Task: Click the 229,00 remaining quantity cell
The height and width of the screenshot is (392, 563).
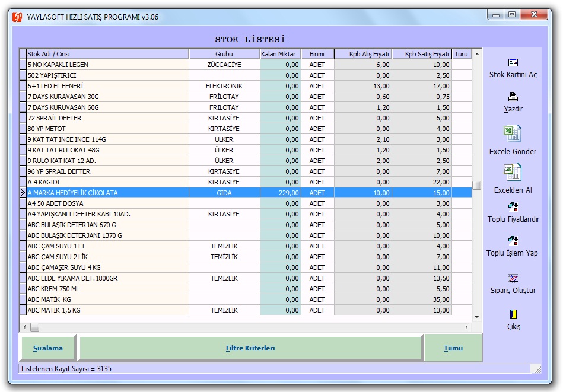Action: point(281,193)
